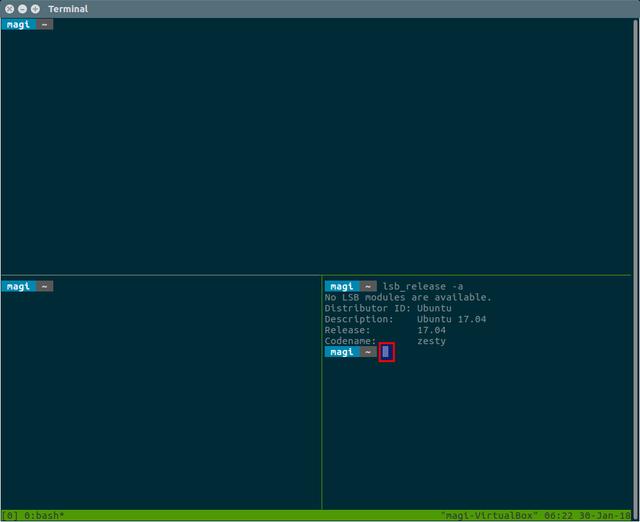
Task: Click the 'Codename: zesty' line
Action: (x=385, y=341)
